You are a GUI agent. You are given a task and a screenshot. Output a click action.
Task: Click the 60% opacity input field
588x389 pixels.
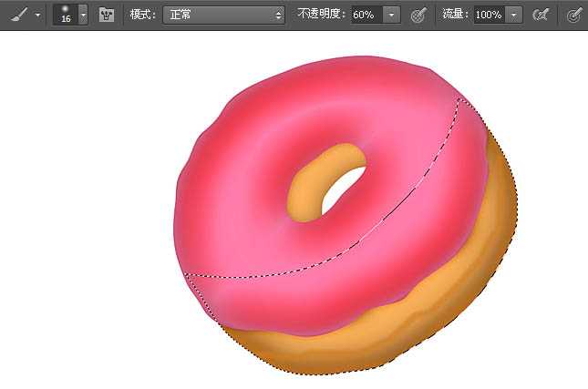click(366, 15)
